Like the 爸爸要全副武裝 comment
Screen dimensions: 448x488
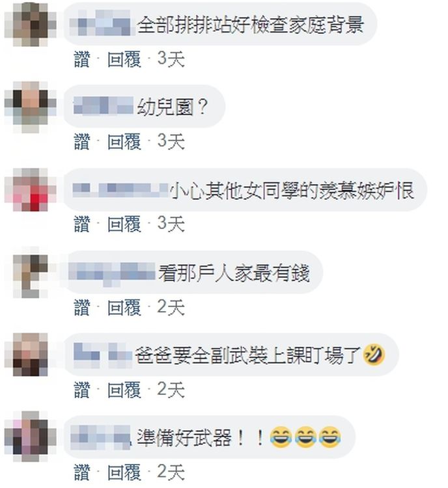click(82, 390)
